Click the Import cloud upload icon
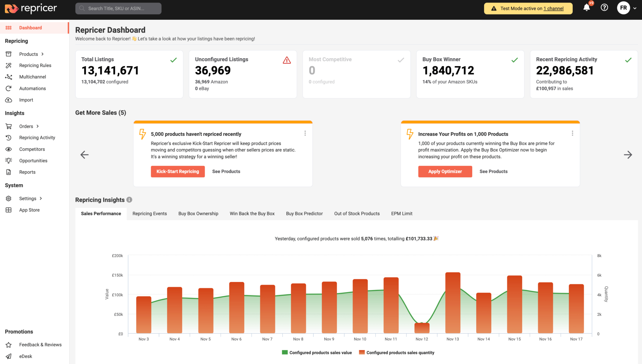Image resolution: width=642 pixels, height=364 pixels. tap(9, 100)
